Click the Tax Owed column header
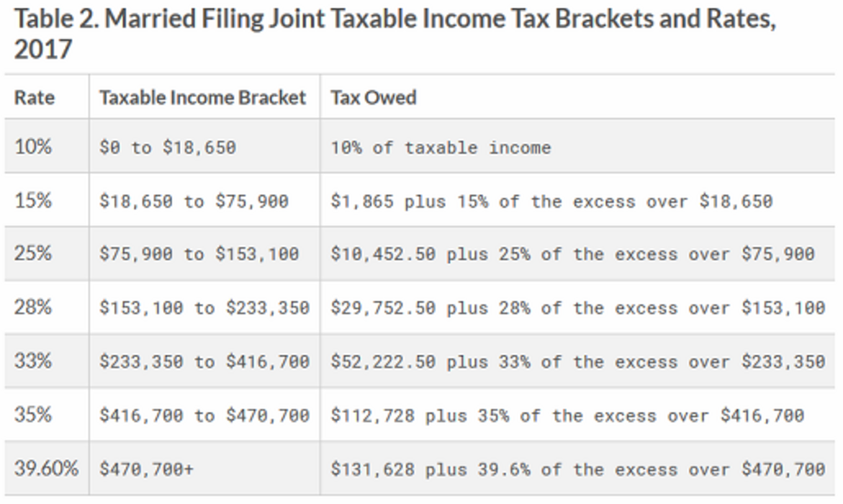 (374, 97)
